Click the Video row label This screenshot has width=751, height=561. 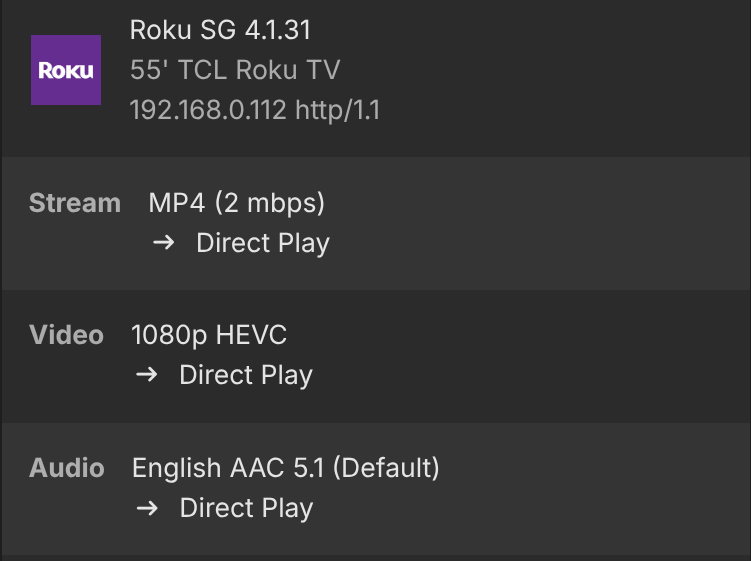click(x=66, y=335)
